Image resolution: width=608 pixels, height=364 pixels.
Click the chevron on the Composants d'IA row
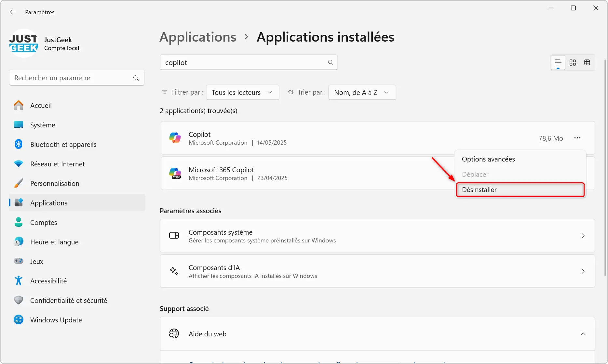(x=583, y=271)
